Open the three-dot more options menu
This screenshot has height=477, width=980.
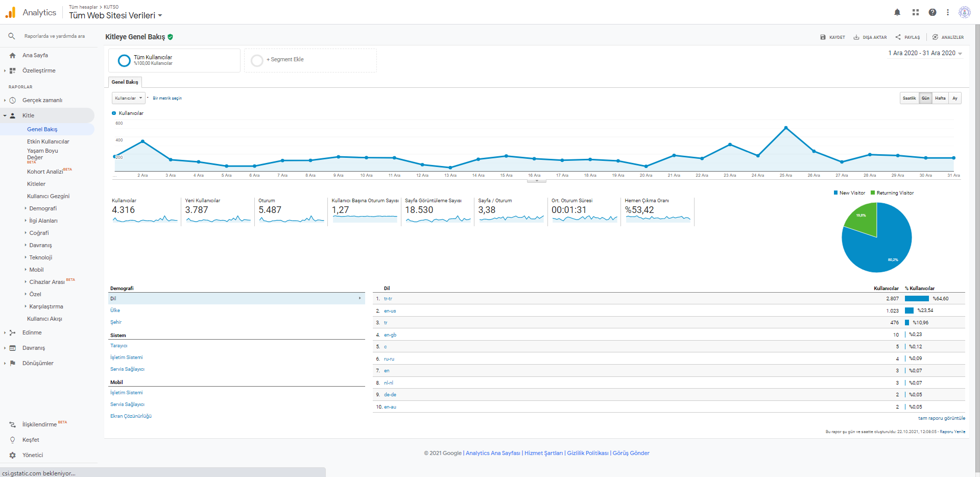948,12
